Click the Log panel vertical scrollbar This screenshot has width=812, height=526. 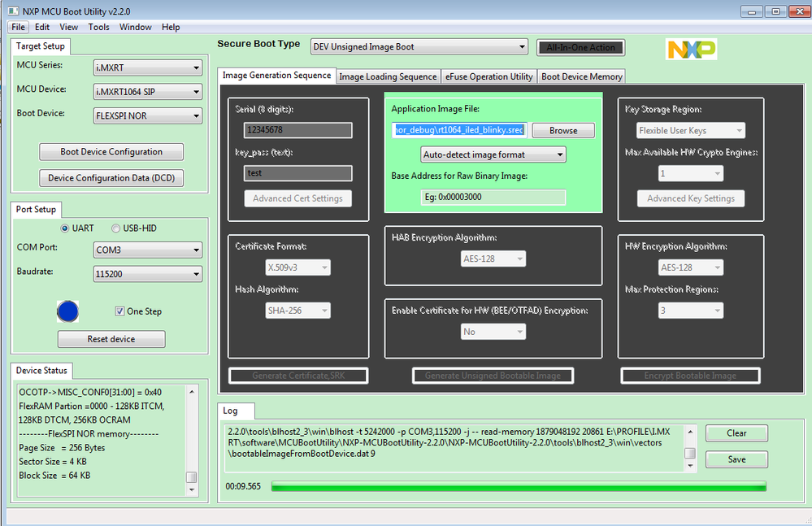[x=690, y=448]
